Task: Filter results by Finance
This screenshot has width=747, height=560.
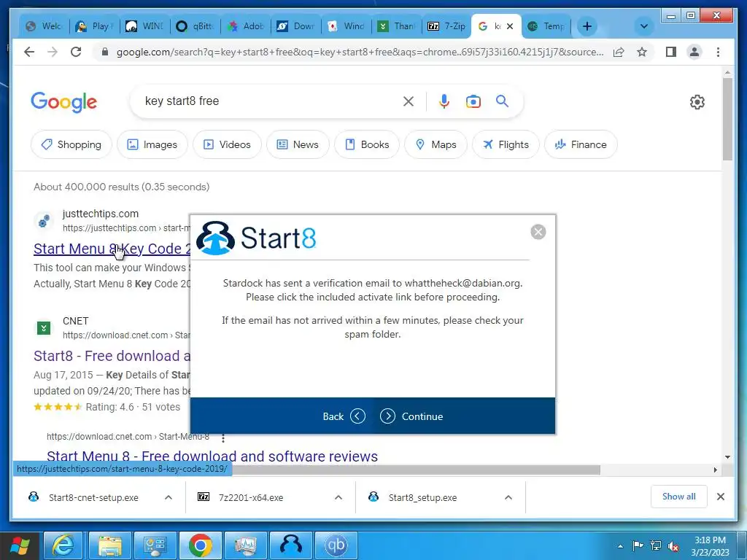Action: pos(581,144)
